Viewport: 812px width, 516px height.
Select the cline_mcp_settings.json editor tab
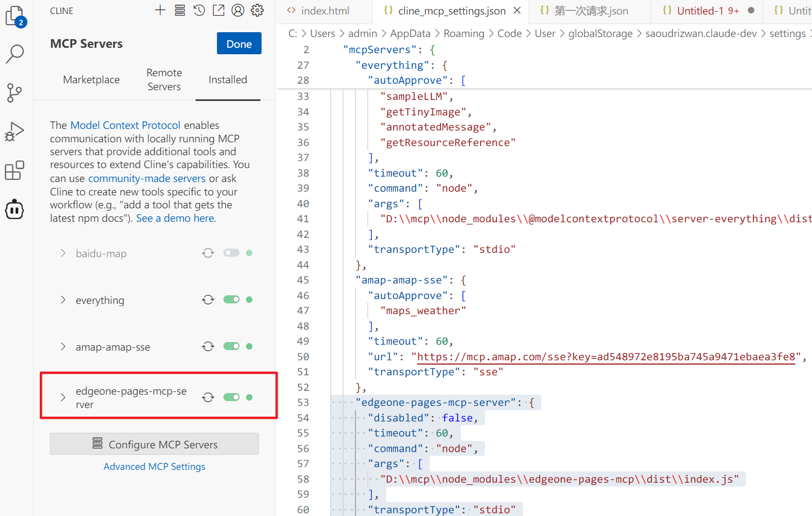click(x=452, y=11)
